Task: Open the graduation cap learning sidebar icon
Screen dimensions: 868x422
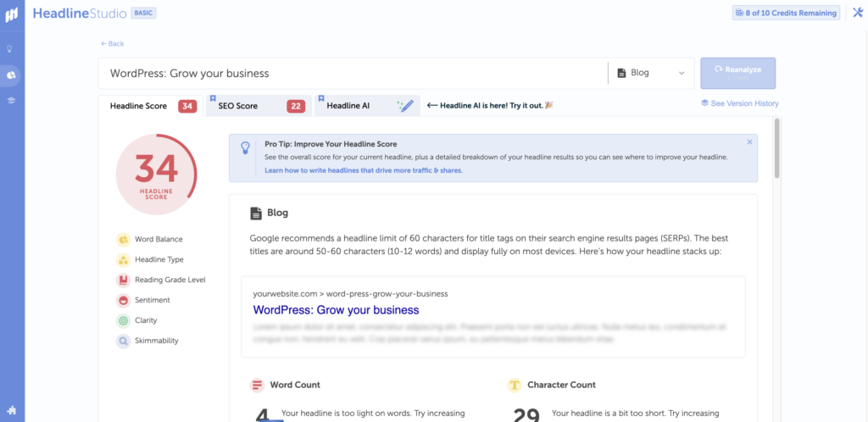Action: [10, 100]
